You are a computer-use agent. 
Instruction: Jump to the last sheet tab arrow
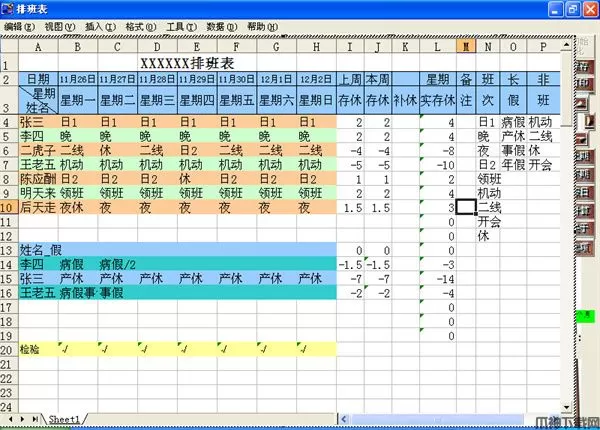(x=35, y=419)
